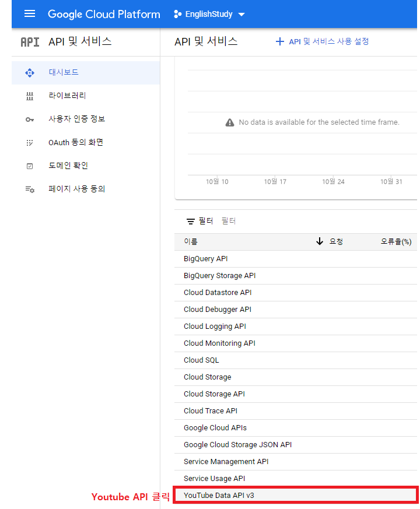Screen dimensions: 420x509
Task: Sort by the 요청 column header
Action: 336,241
